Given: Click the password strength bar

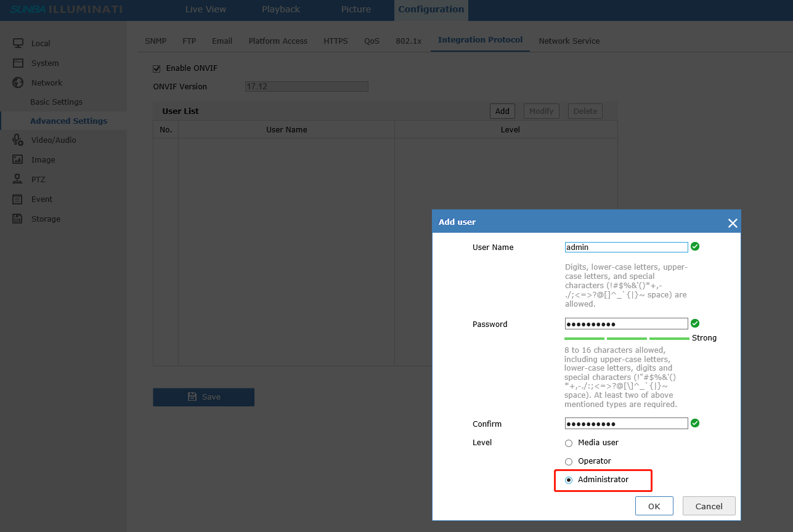Looking at the screenshot, I should (627, 338).
